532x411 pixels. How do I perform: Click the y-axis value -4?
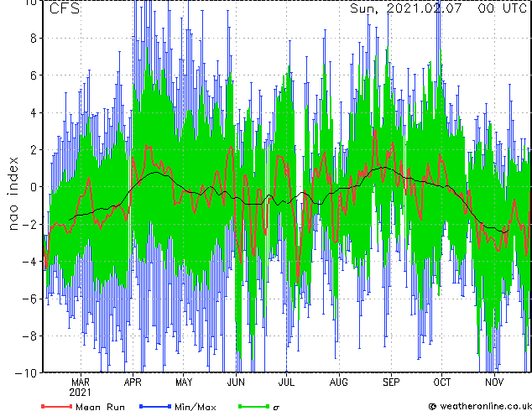pyautogui.click(x=29, y=262)
